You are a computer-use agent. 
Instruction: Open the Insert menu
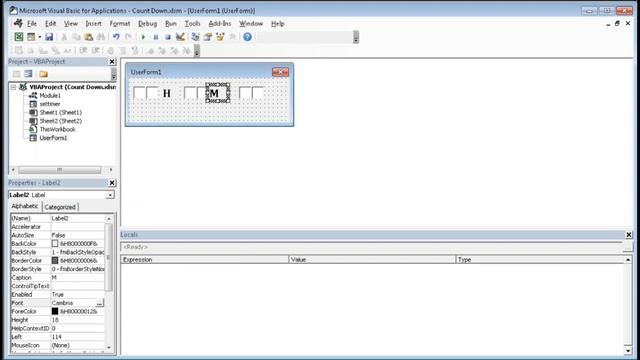pyautogui.click(x=93, y=24)
